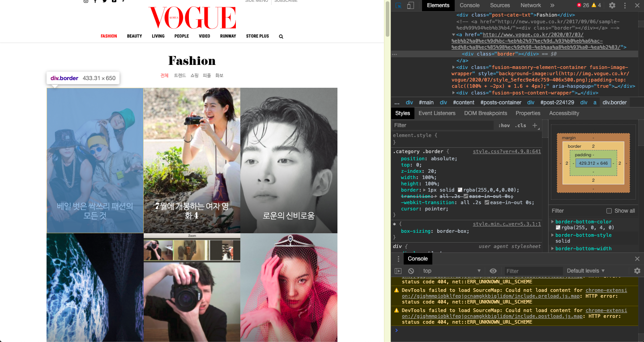Open the Properties tab
This screenshot has height=342, width=644.
pyautogui.click(x=528, y=113)
